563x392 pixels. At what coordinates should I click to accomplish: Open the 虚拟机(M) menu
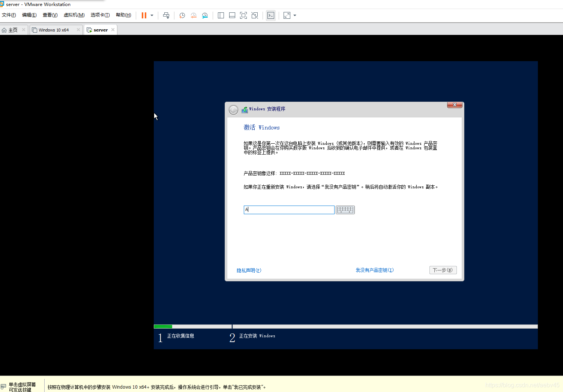pyautogui.click(x=74, y=15)
